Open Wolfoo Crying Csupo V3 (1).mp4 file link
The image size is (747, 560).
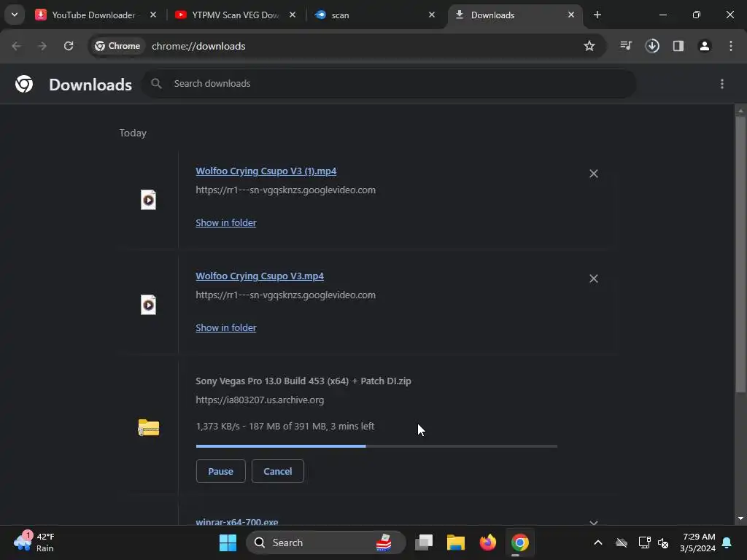pyautogui.click(x=266, y=171)
